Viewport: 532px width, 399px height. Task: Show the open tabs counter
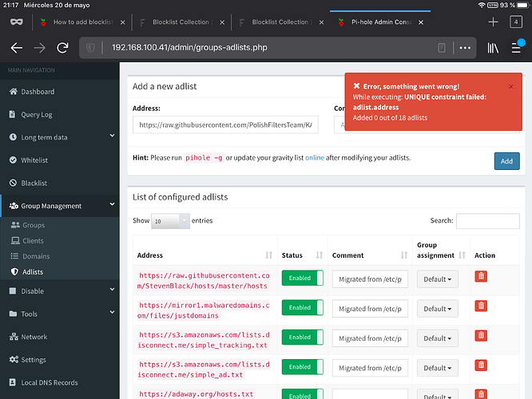tap(516, 22)
